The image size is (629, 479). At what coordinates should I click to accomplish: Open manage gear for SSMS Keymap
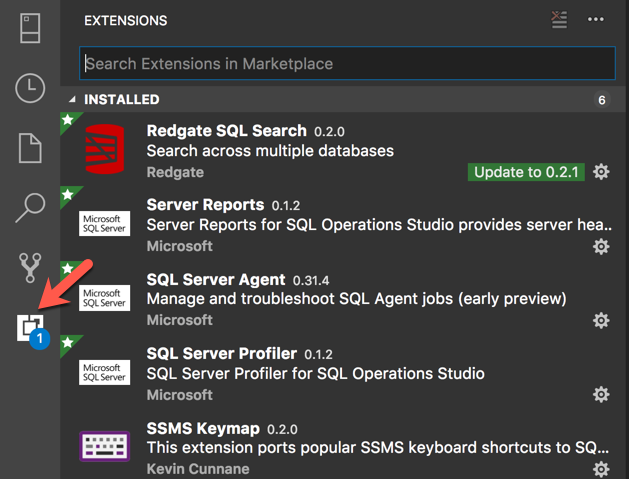pyautogui.click(x=601, y=469)
